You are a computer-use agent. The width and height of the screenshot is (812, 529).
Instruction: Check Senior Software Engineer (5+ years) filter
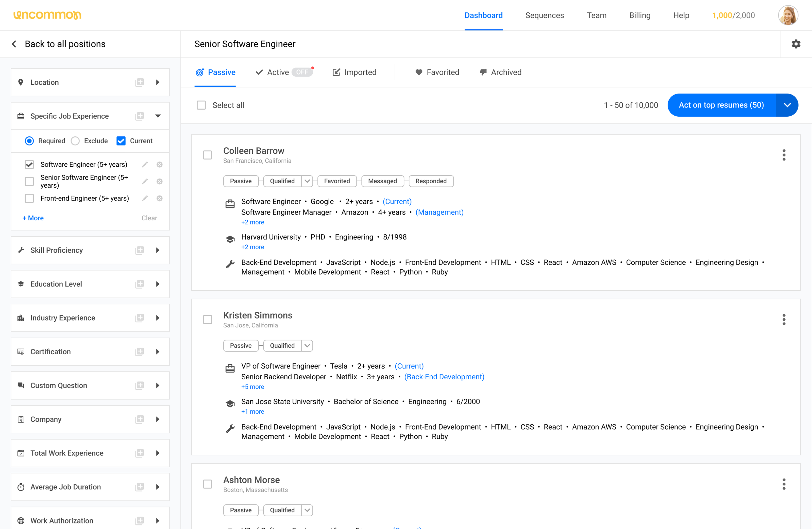29,182
